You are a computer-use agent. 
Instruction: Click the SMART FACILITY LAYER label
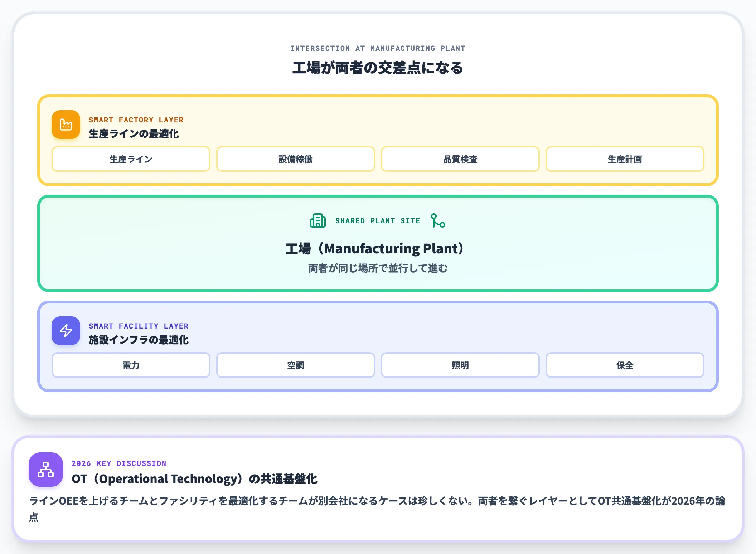coord(139,326)
